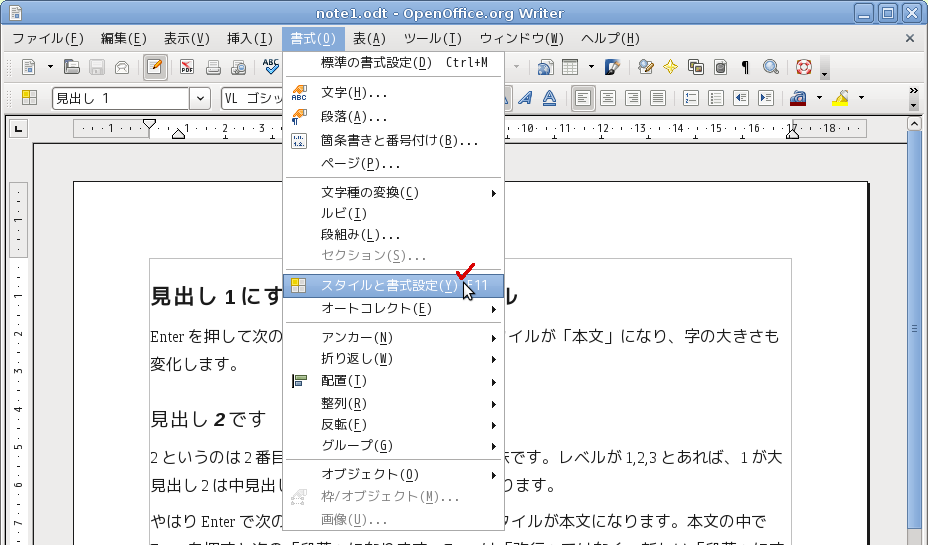Open 表示(V) menu
Screen dimensions: 928x545
pyautogui.click(x=186, y=39)
